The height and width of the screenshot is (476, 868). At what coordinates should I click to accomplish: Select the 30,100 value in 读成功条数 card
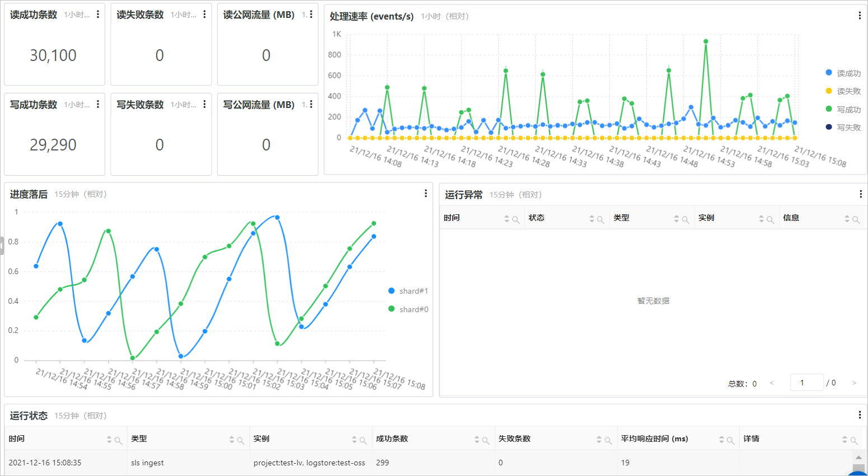pos(53,55)
